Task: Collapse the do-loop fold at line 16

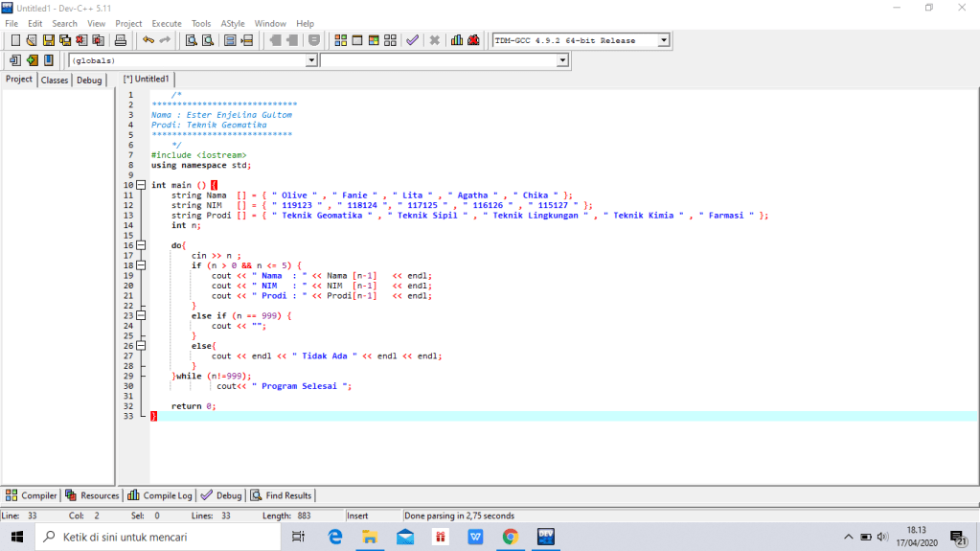Action: [x=140, y=245]
